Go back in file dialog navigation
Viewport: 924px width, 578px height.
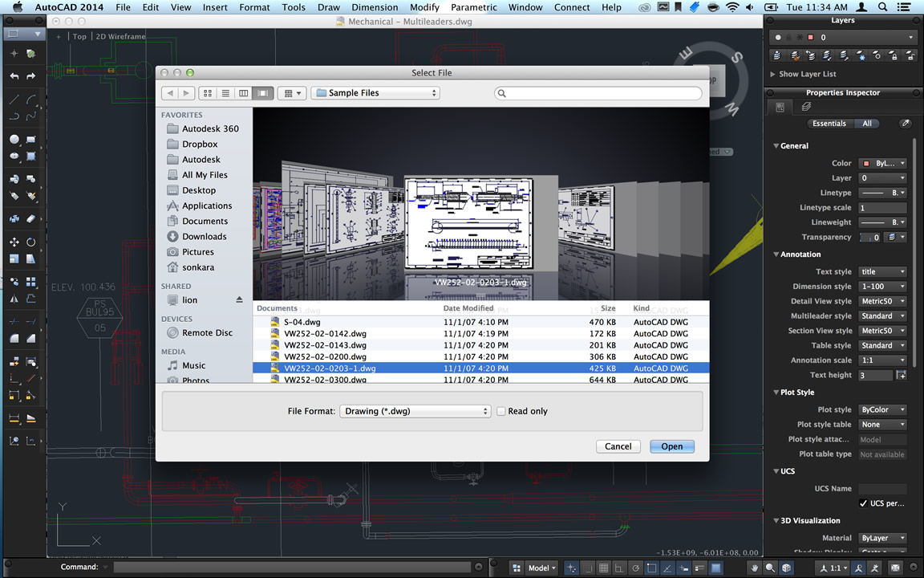(x=170, y=93)
